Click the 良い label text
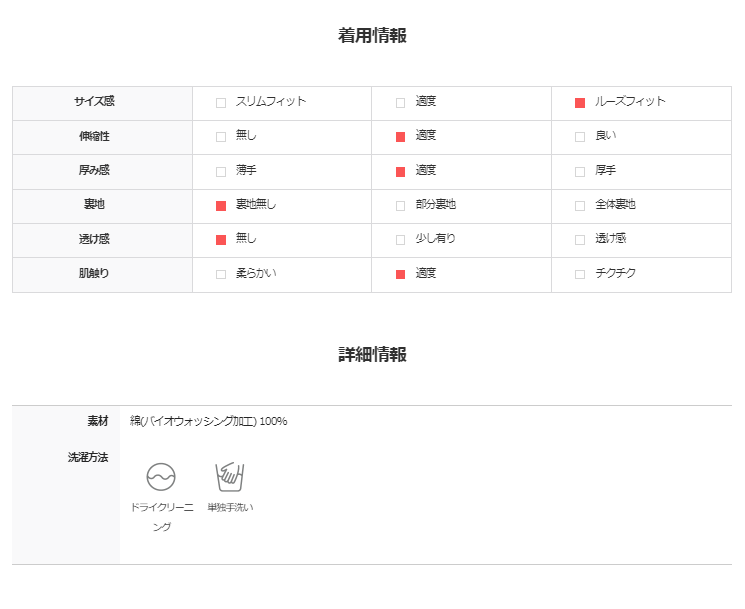Image resolution: width=745 pixels, height=609 pixels. pyautogui.click(x=606, y=135)
